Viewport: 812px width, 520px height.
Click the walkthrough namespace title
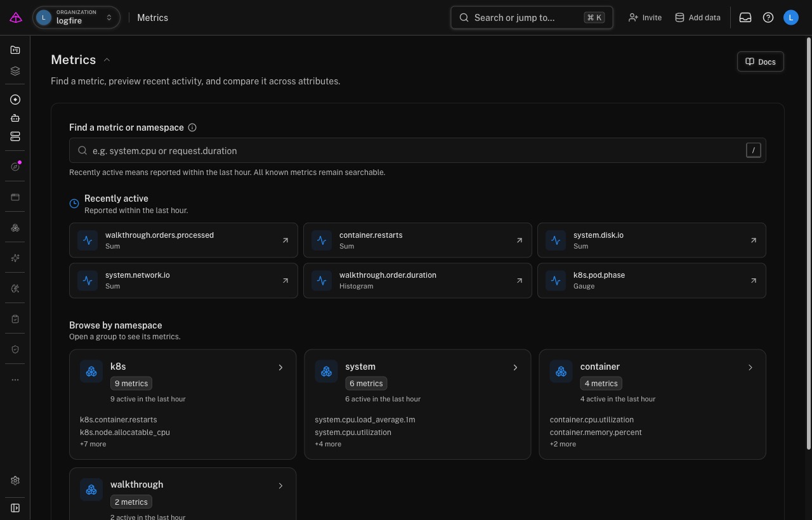click(136, 484)
